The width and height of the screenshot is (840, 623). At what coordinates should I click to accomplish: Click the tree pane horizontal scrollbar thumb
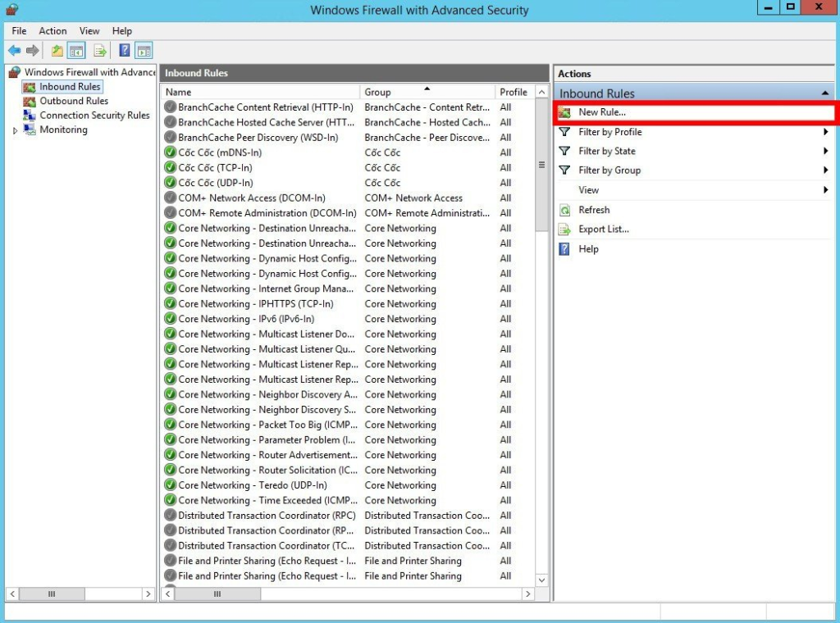52,593
